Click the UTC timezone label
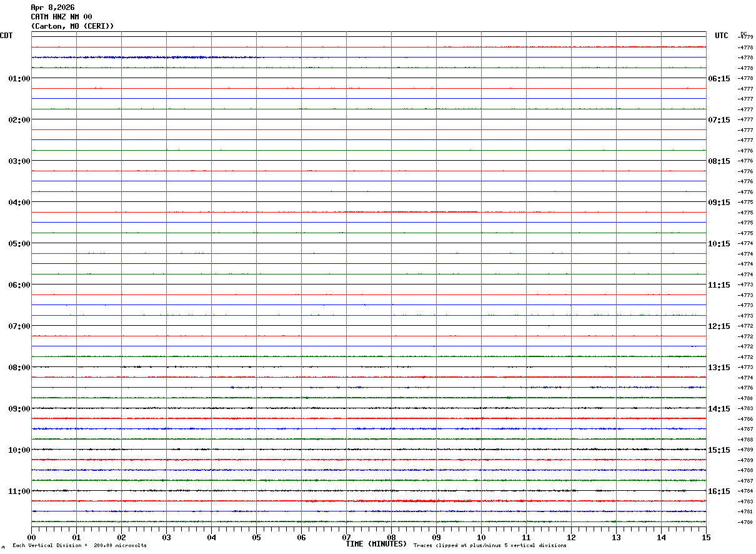The height and width of the screenshot is (554, 756). (722, 36)
